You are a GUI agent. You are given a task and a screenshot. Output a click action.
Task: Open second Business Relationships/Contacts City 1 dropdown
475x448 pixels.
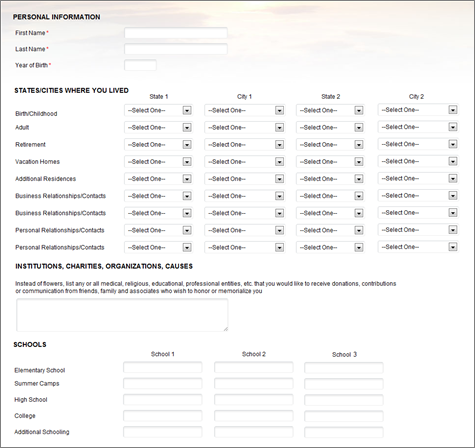pyautogui.click(x=245, y=213)
